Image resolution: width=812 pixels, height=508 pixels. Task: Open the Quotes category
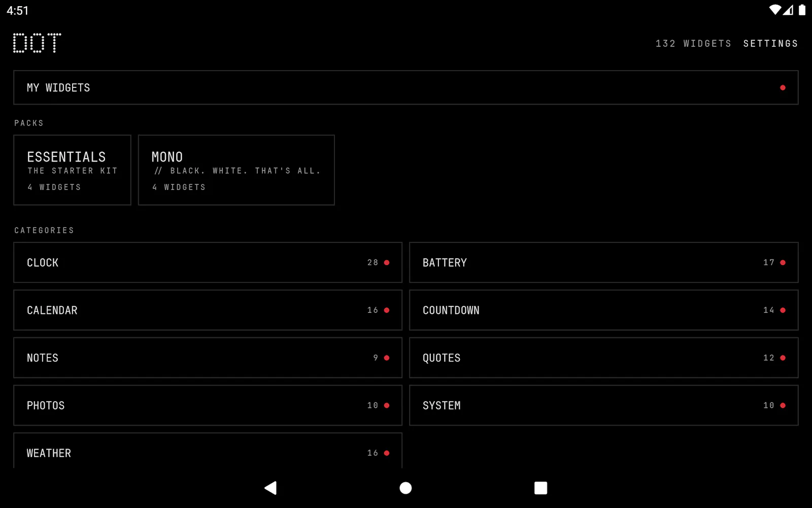coord(603,358)
